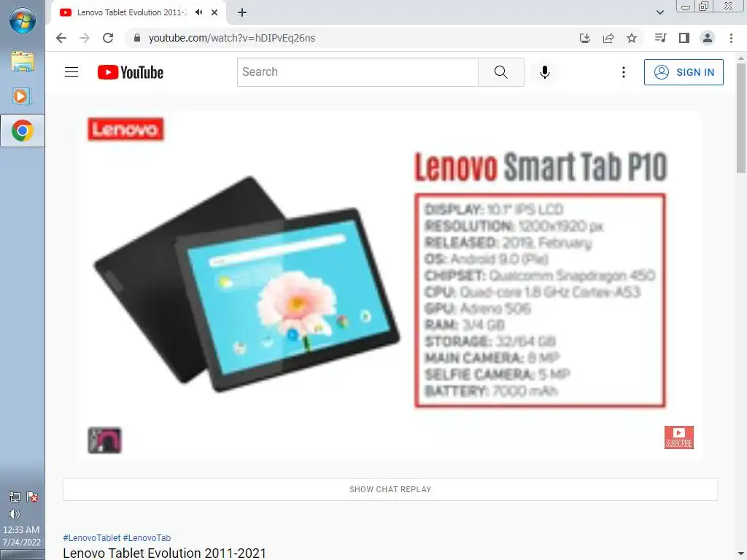Open the Action Center flag icon
This screenshot has width=747, height=560.
tap(32, 497)
